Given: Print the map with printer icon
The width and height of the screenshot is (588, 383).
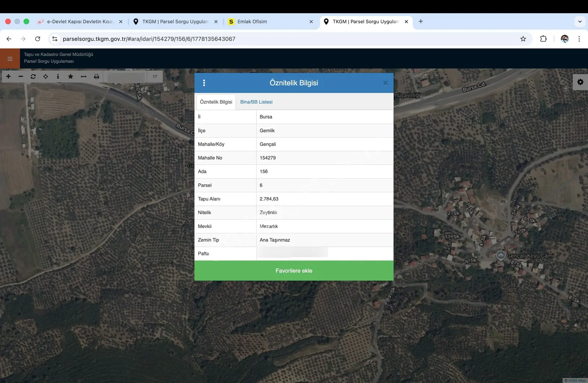Looking at the screenshot, I should [x=96, y=77].
